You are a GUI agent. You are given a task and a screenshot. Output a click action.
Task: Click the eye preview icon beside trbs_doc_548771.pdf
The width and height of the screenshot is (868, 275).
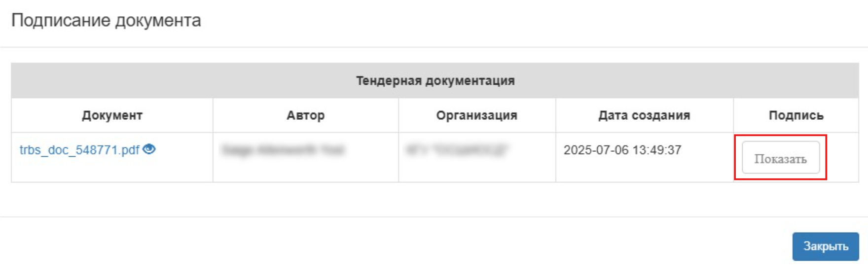pyautogui.click(x=149, y=149)
